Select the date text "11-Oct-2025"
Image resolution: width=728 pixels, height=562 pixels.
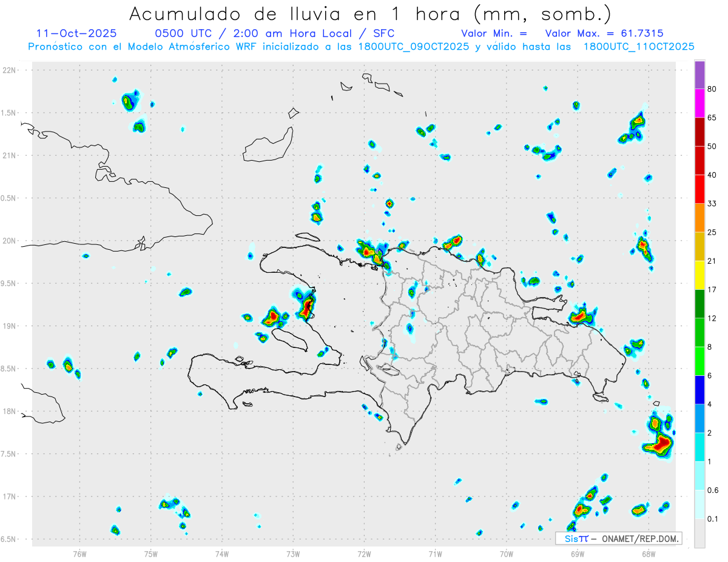(76, 33)
